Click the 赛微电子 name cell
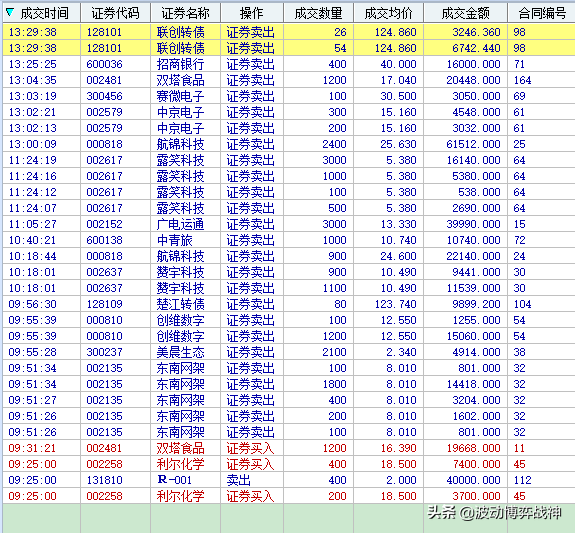 (180, 96)
